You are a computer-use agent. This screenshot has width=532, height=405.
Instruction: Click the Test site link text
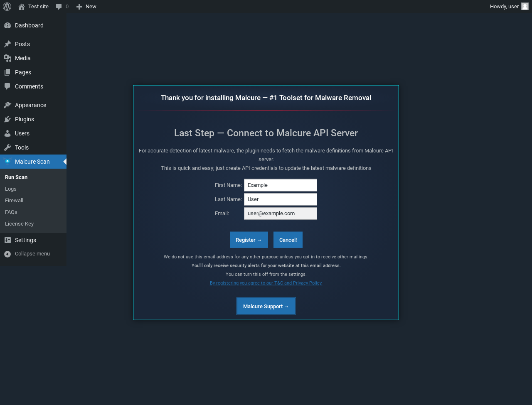[38, 7]
